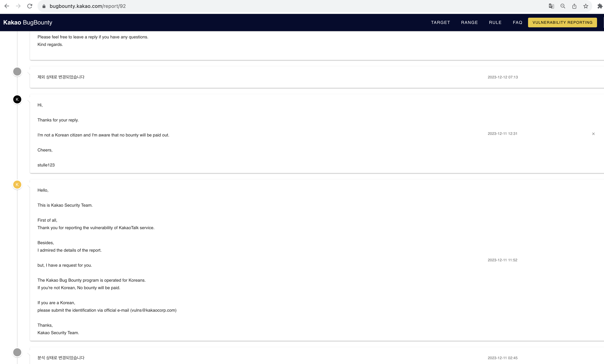Click the zoom magnifier icon in address bar

pos(563,6)
